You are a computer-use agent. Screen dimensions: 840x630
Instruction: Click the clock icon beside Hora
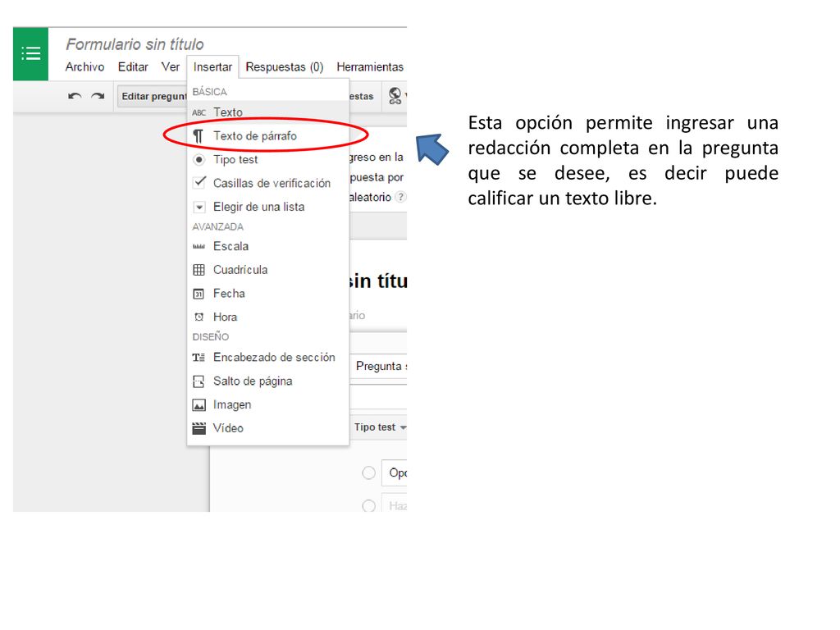(199, 317)
